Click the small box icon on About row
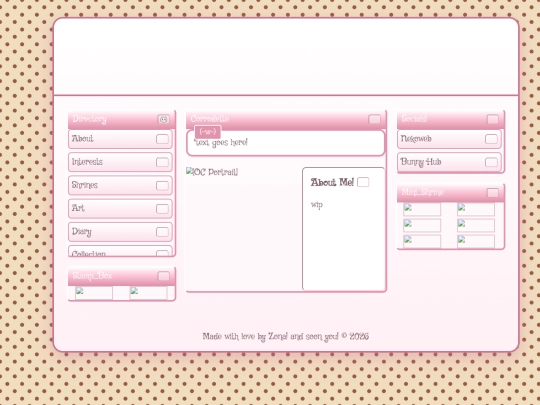Image resolution: width=540 pixels, height=405 pixels. [x=162, y=139]
